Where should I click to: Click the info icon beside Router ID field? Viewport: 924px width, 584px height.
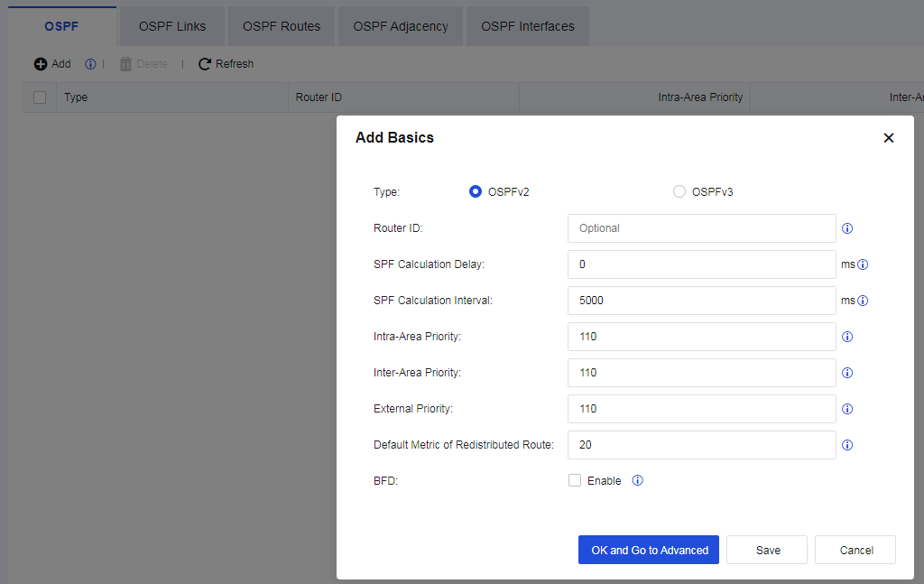pos(847,228)
